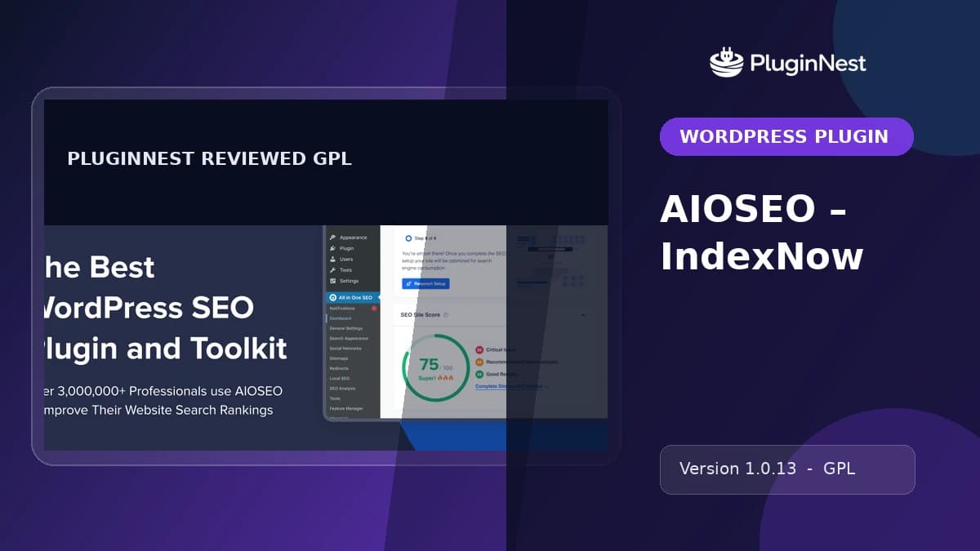Click the red Notifications badge

(x=374, y=309)
